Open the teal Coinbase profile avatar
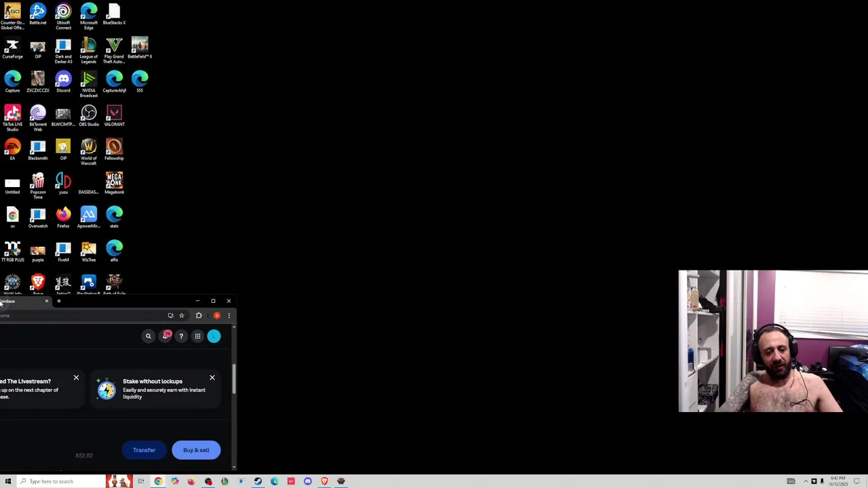This screenshot has height=488, width=868. [214, 336]
